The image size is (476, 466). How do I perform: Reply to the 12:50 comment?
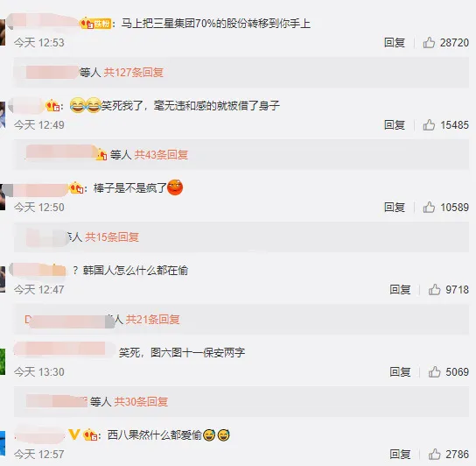click(x=395, y=208)
